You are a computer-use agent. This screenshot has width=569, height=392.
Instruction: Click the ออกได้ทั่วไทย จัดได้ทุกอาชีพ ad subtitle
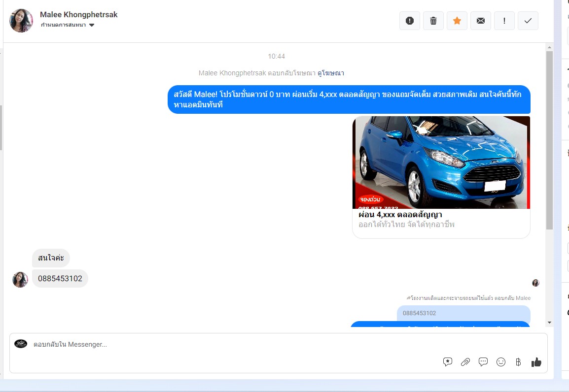(406, 225)
